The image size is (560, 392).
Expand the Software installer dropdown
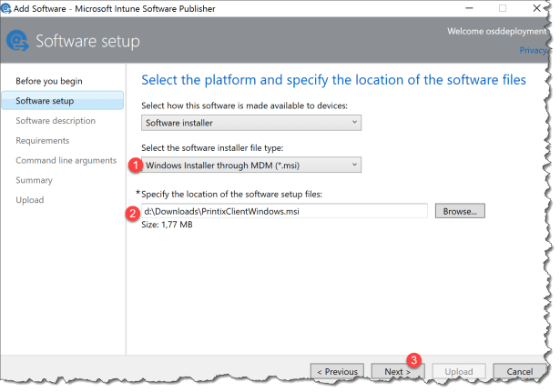pyautogui.click(x=251, y=122)
